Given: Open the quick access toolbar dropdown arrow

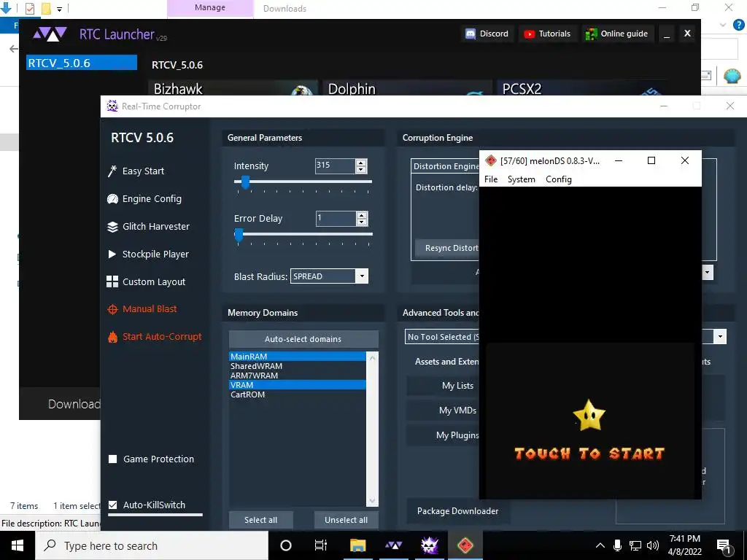Looking at the screenshot, I should coord(59,9).
